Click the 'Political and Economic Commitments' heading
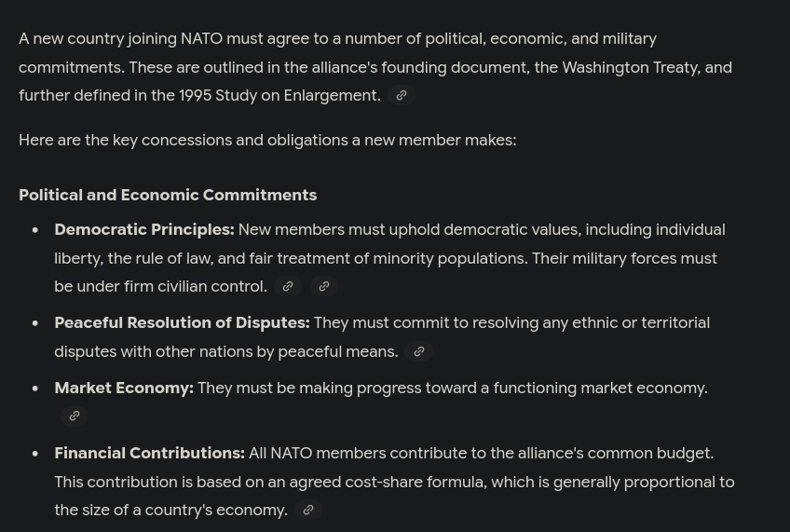 (168, 195)
